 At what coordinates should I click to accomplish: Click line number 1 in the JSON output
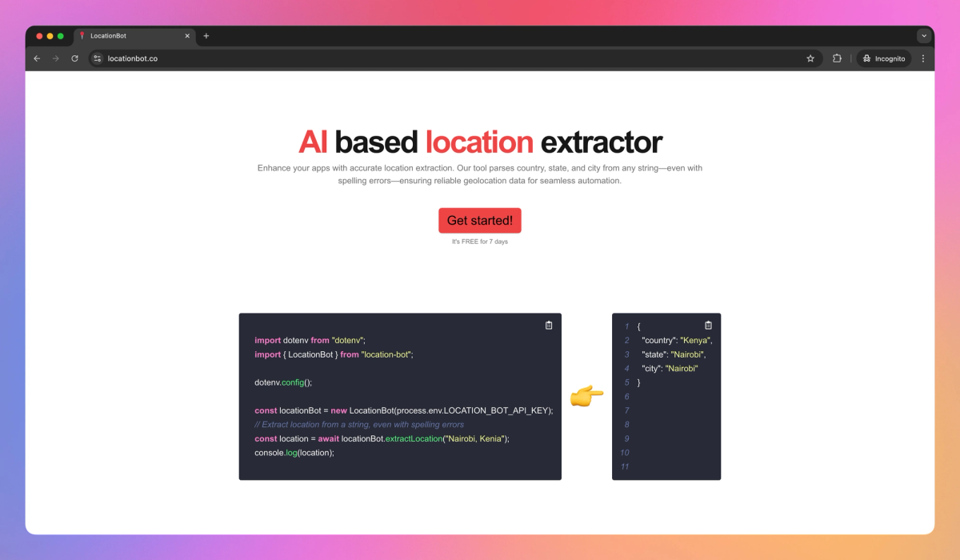[x=626, y=326]
